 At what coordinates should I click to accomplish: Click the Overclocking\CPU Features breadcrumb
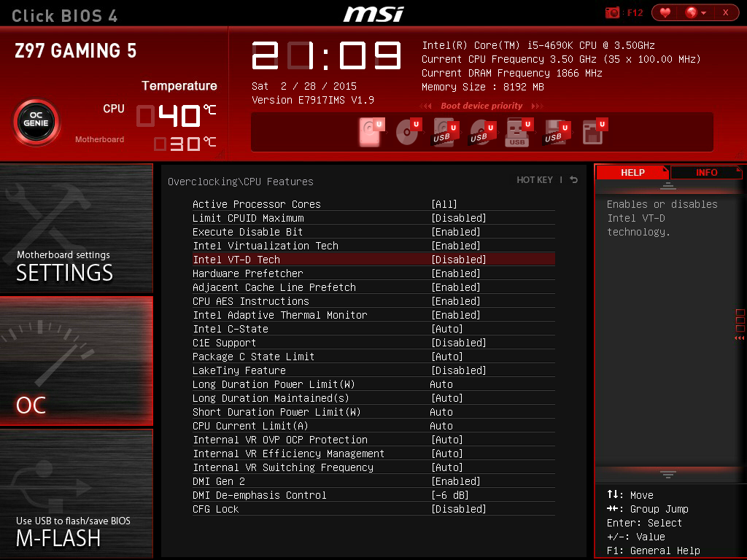[x=241, y=182]
